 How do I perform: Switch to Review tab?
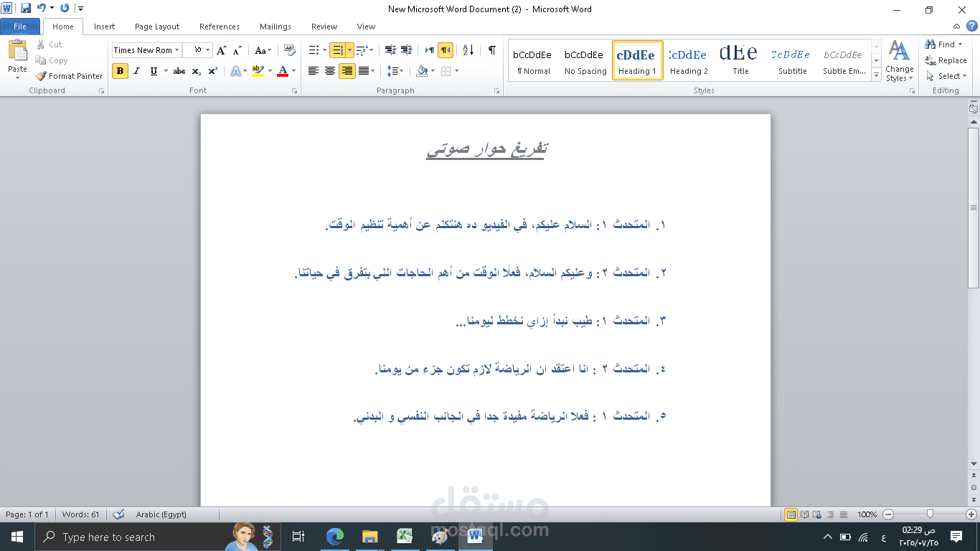pos(324,27)
